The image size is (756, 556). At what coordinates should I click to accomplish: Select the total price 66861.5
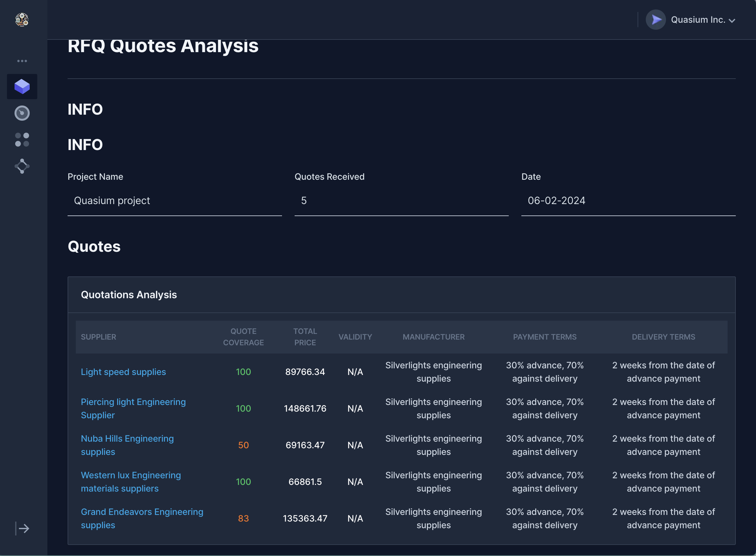(305, 482)
